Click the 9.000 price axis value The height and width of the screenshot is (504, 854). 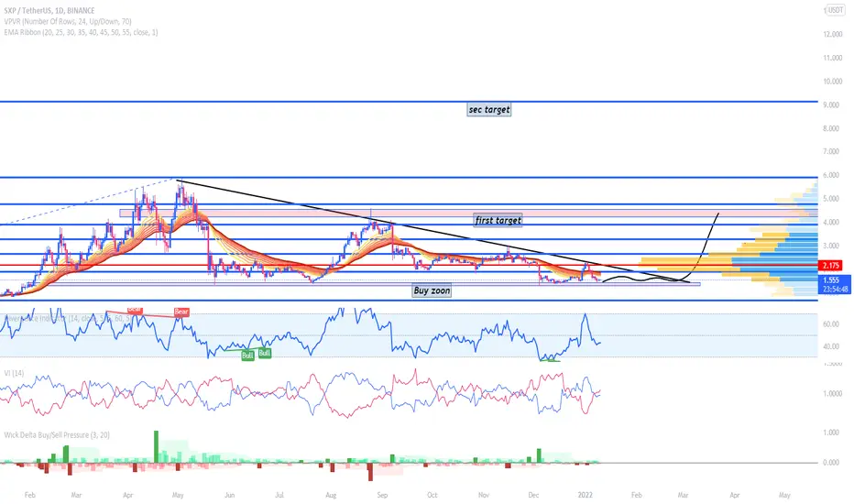pos(832,104)
